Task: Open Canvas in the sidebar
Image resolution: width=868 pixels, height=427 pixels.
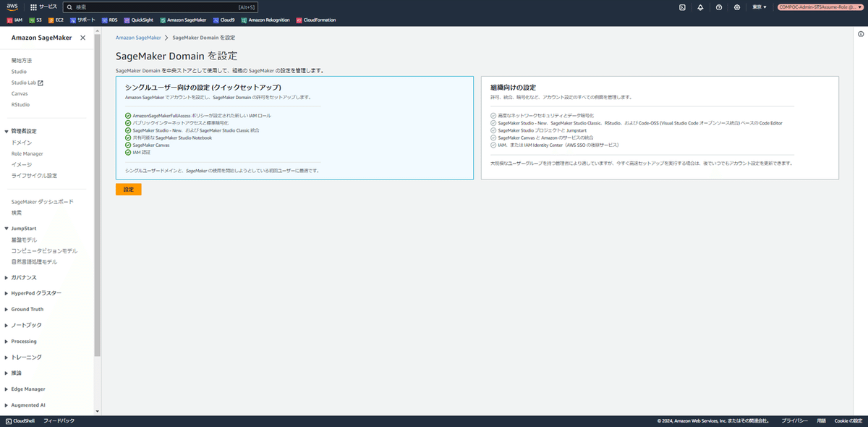Action: [20, 93]
